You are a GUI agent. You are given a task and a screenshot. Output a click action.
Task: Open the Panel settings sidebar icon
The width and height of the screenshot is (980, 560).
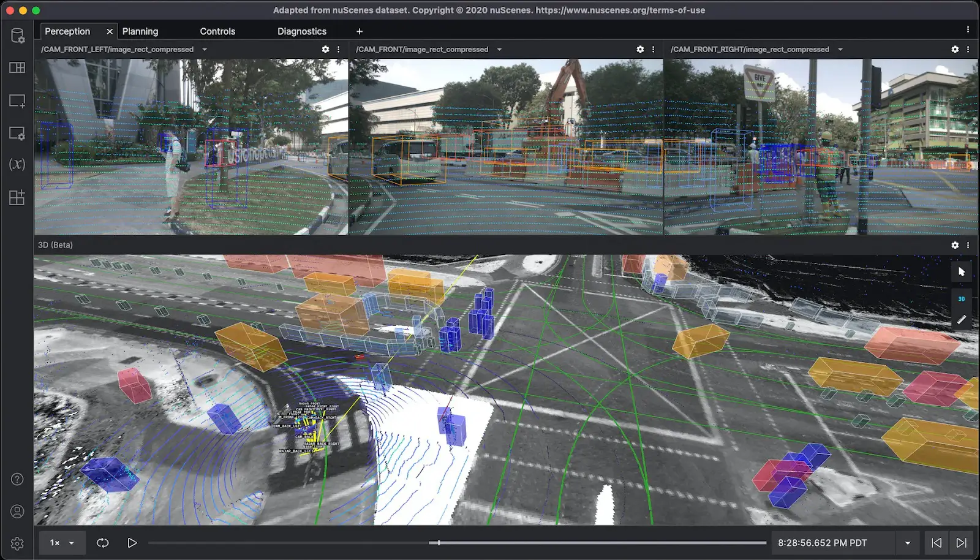[17, 134]
